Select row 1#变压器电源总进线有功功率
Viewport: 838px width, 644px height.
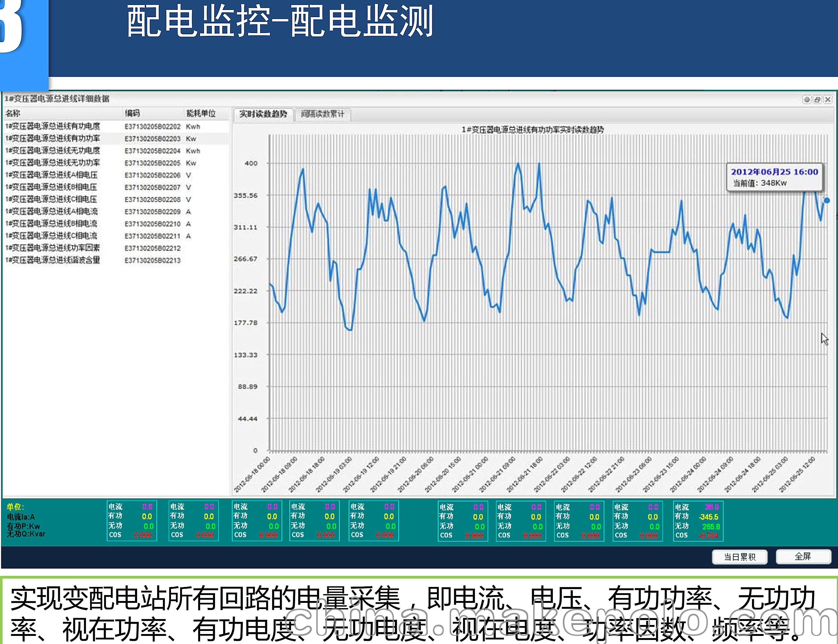coord(116,138)
